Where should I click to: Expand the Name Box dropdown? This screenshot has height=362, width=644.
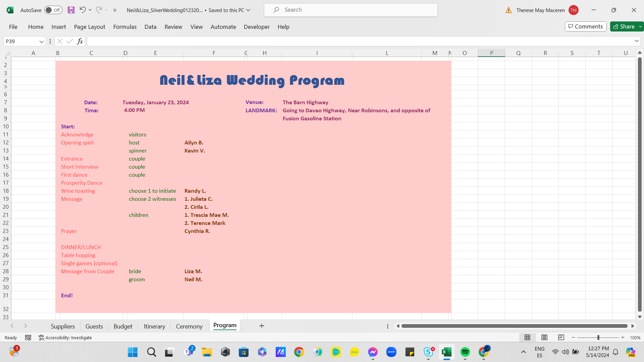[x=41, y=41]
